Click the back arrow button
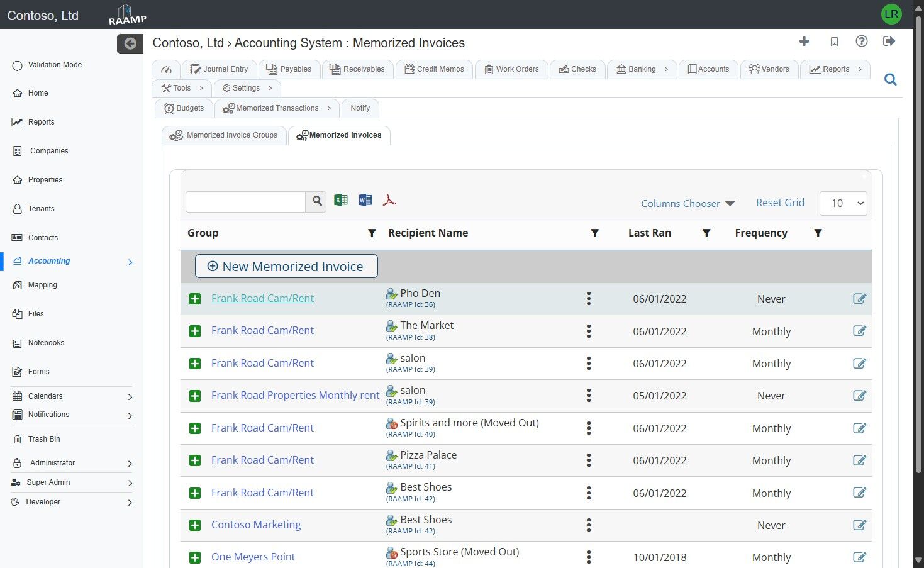The width and height of the screenshot is (924, 568). click(130, 43)
